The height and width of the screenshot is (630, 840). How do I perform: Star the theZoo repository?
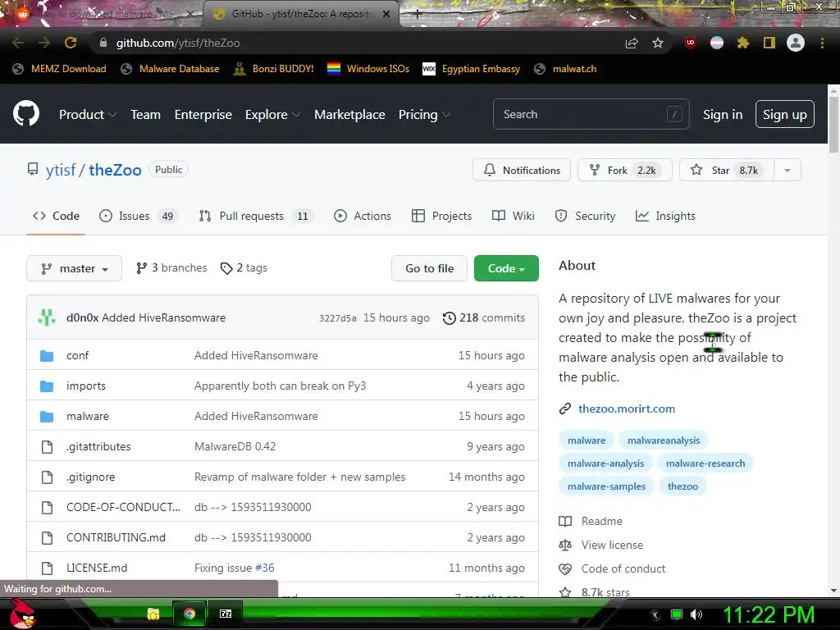tap(727, 171)
